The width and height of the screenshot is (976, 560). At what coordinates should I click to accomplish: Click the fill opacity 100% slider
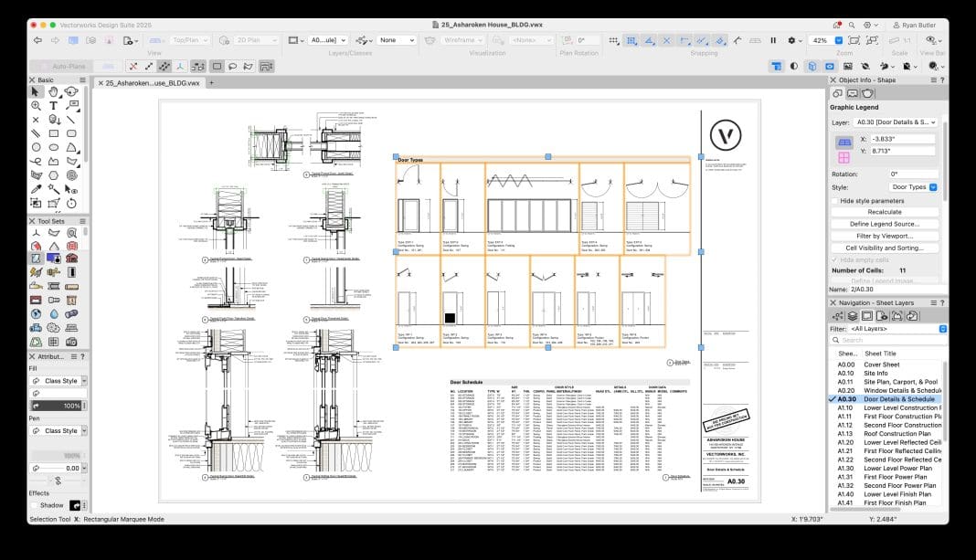click(58, 405)
